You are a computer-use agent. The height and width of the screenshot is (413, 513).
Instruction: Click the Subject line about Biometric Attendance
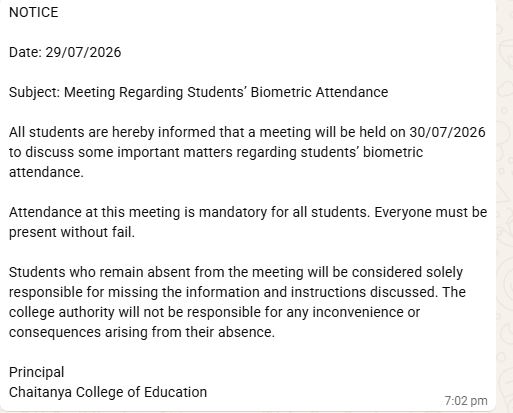tap(199, 92)
